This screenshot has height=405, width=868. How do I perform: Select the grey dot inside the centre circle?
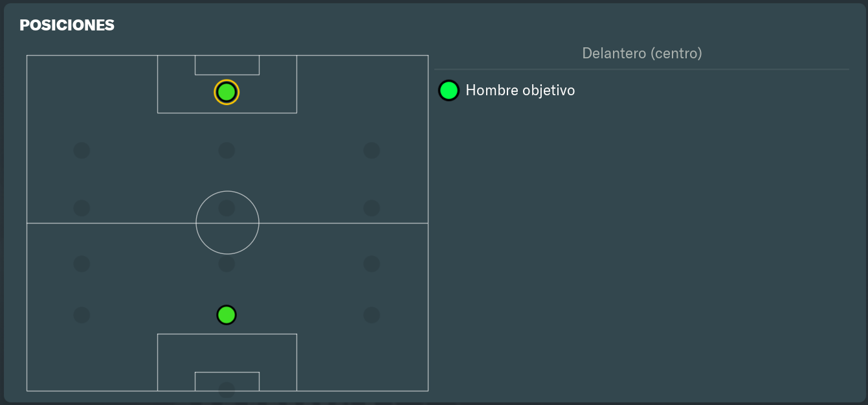(x=227, y=208)
